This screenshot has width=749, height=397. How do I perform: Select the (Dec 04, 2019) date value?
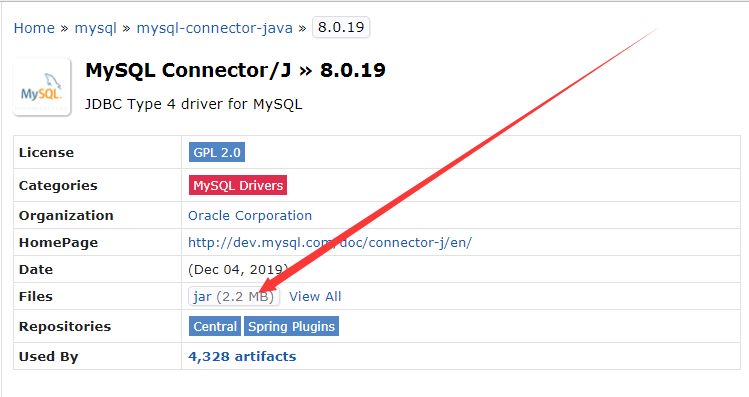(x=238, y=269)
